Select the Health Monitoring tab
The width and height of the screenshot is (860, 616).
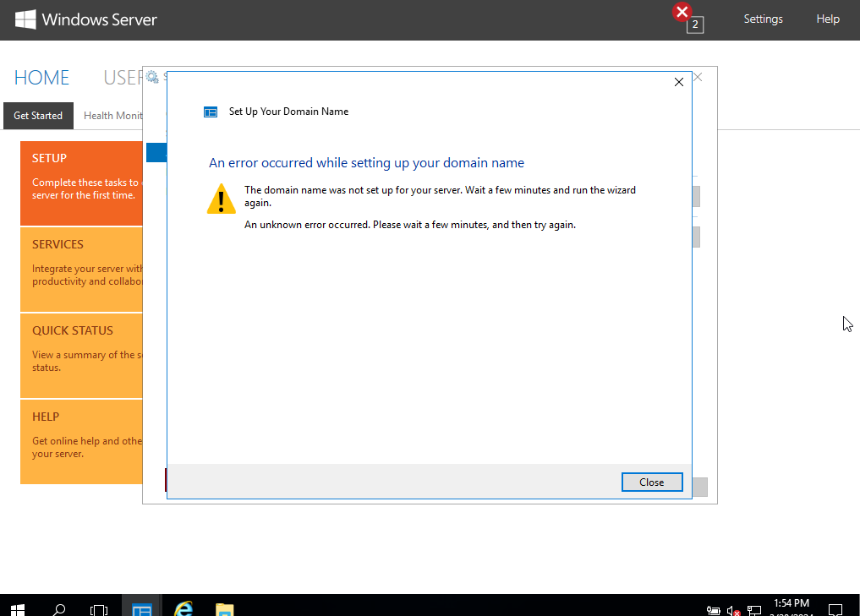113,116
